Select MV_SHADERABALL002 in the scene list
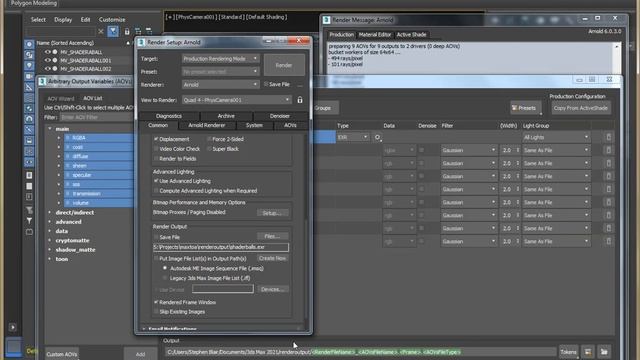 (x=86, y=69)
